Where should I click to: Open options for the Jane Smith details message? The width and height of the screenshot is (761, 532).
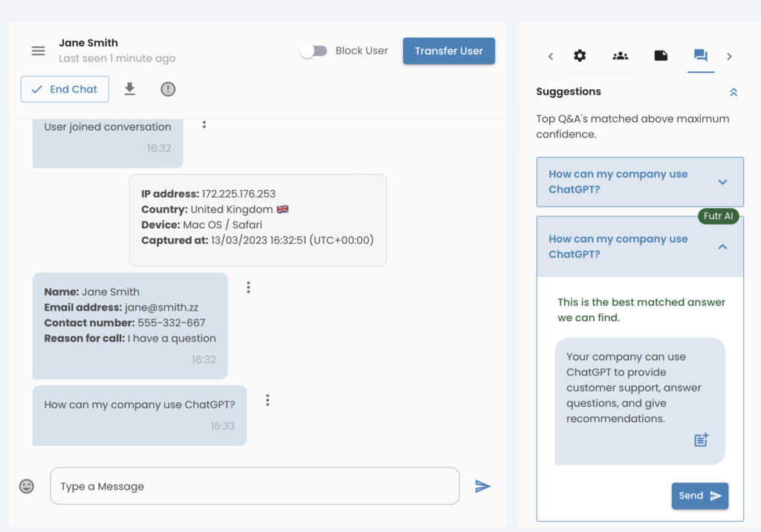point(248,287)
